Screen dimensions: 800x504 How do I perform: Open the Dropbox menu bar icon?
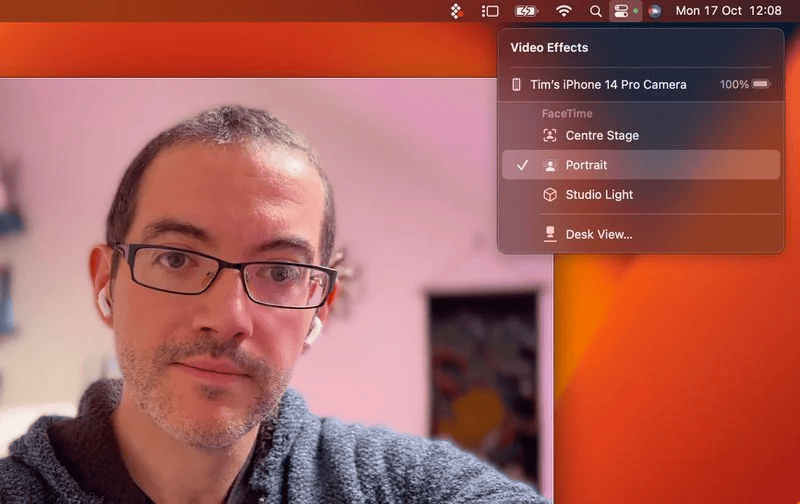click(x=456, y=11)
